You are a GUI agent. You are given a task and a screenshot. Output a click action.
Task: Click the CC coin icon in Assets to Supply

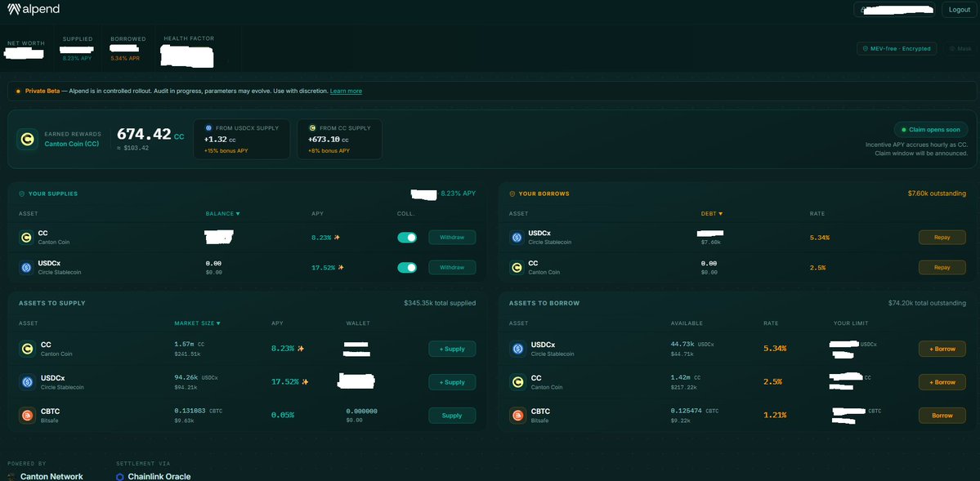pyautogui.click(x=27, y=349)
